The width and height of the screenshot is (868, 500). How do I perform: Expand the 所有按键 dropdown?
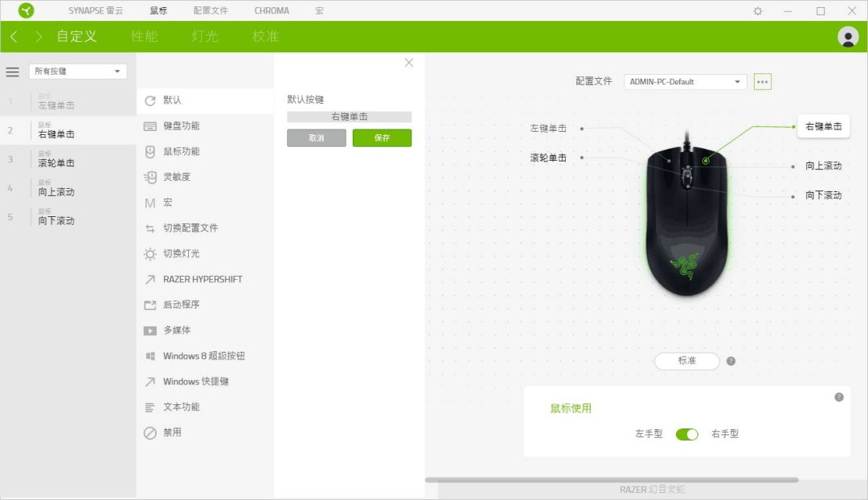coord(78,72)
